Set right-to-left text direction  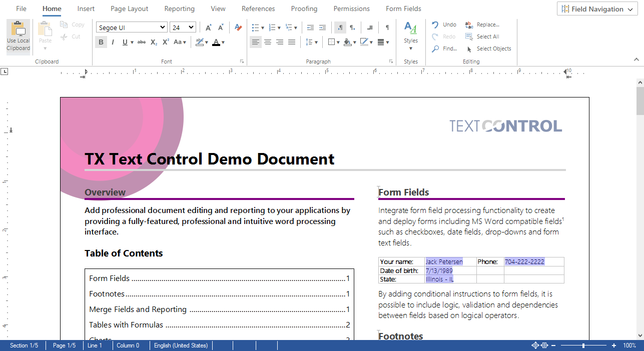(352, 27)
